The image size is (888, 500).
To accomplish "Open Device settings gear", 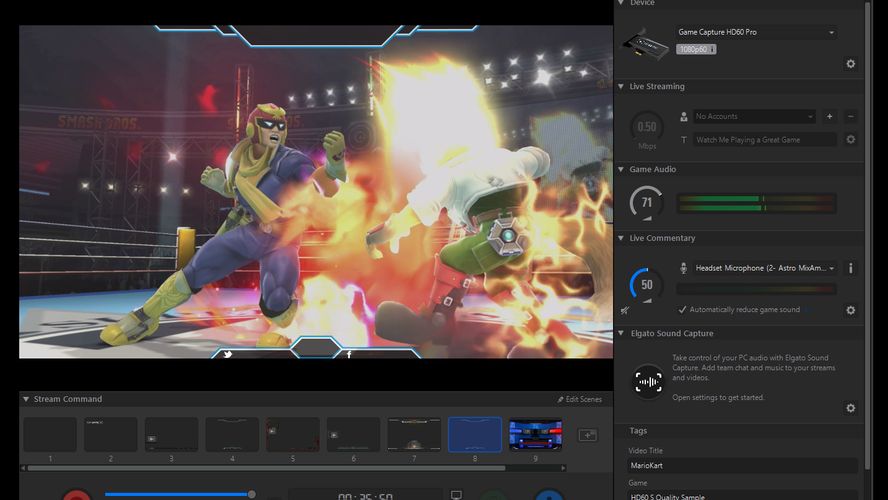I will click(x=850, y=64).
